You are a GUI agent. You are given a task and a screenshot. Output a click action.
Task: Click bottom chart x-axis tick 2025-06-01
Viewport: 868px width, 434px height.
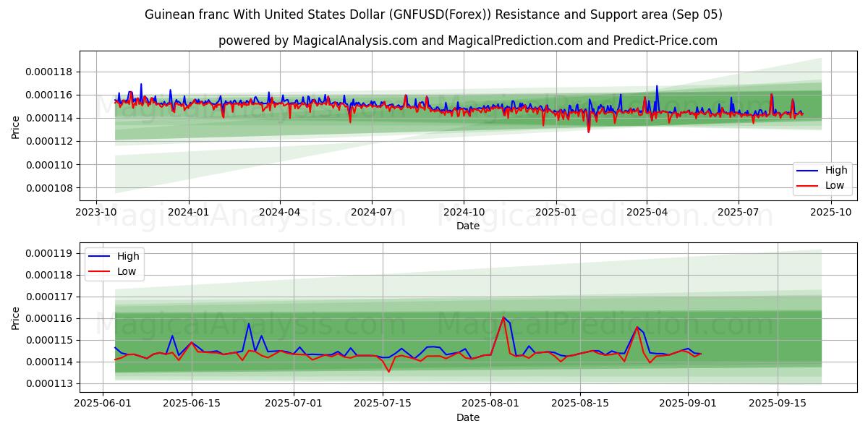pos(102,404)
